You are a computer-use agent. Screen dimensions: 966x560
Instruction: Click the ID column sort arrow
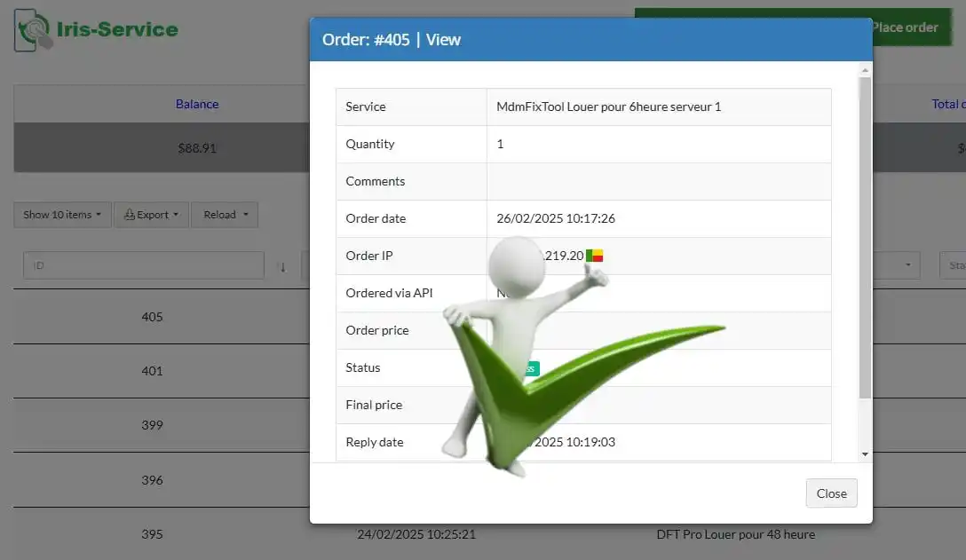(x=282, y=267)
